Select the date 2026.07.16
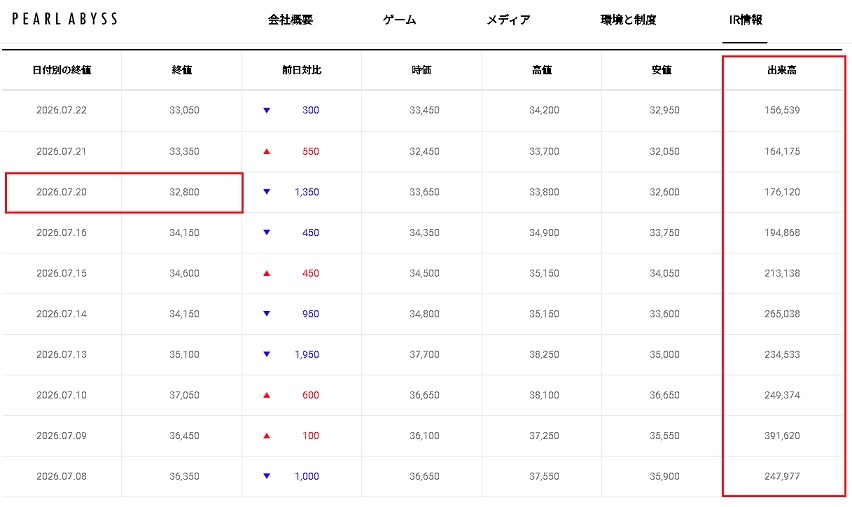This screenshot has height=507, width=852. pos(61,233)
